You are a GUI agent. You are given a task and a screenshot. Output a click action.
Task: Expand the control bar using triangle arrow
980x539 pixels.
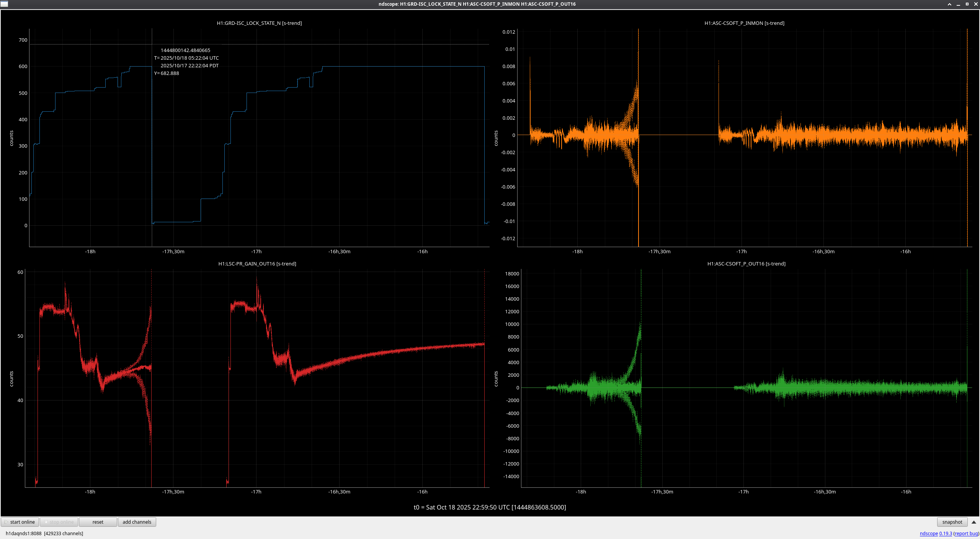point(974,522)
